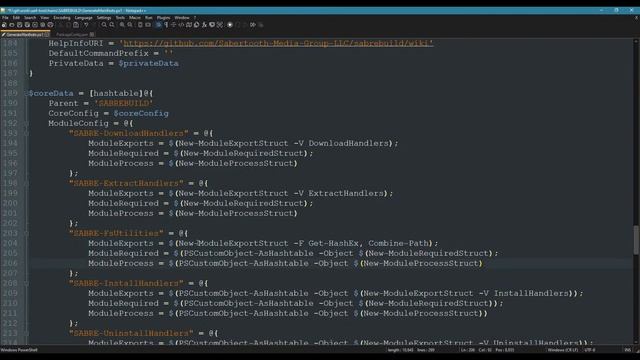Click the Undo toolbar icon
The image size is (640, 360).
pyautogui.click(x=86, y=25)
